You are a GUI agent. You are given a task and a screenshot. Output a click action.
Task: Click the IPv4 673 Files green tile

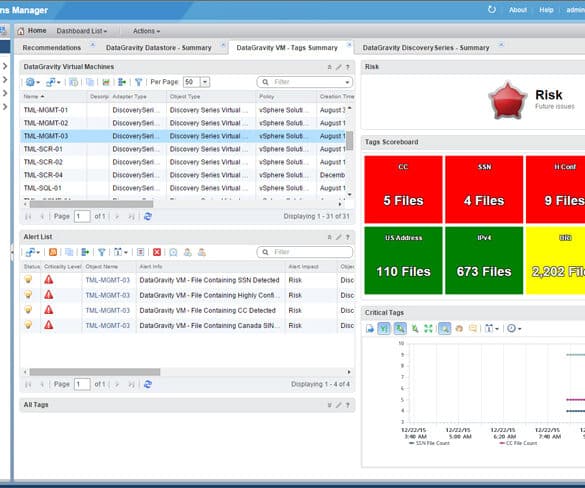(484, 260)
